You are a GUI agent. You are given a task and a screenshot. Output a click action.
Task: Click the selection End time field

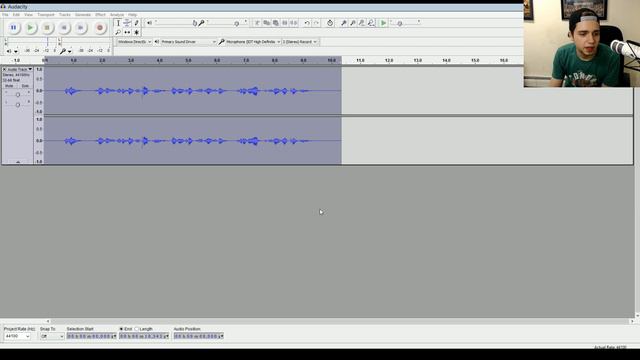pos(144,336)
